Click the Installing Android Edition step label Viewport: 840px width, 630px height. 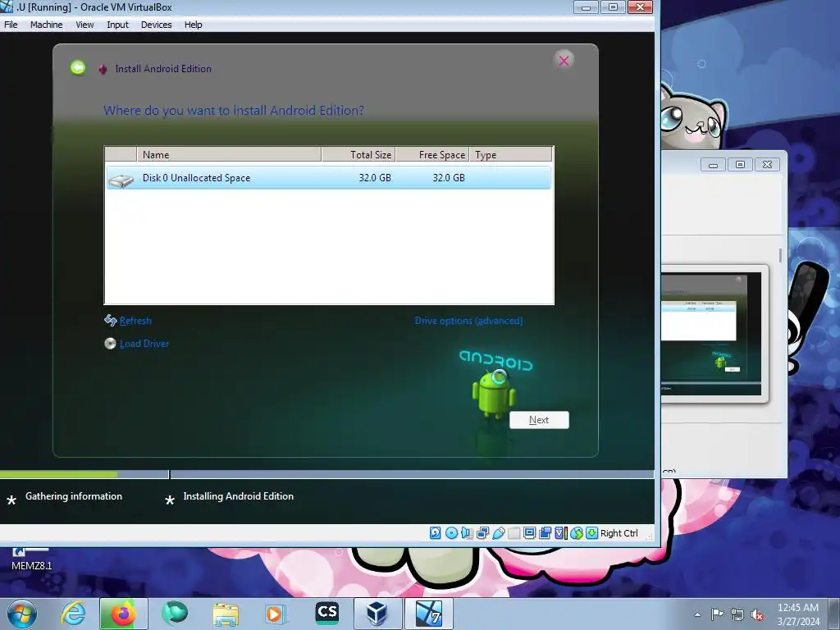click(x=239, y=496)
